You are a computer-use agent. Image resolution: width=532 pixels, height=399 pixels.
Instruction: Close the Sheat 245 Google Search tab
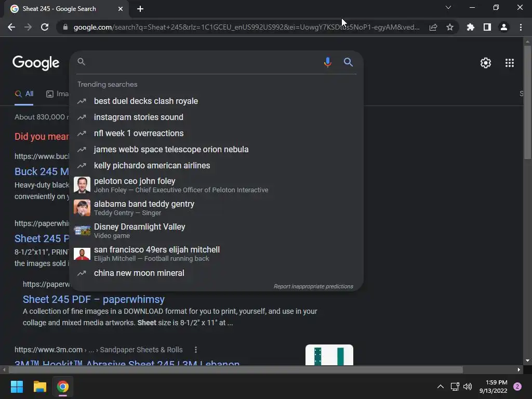(121, 9)
